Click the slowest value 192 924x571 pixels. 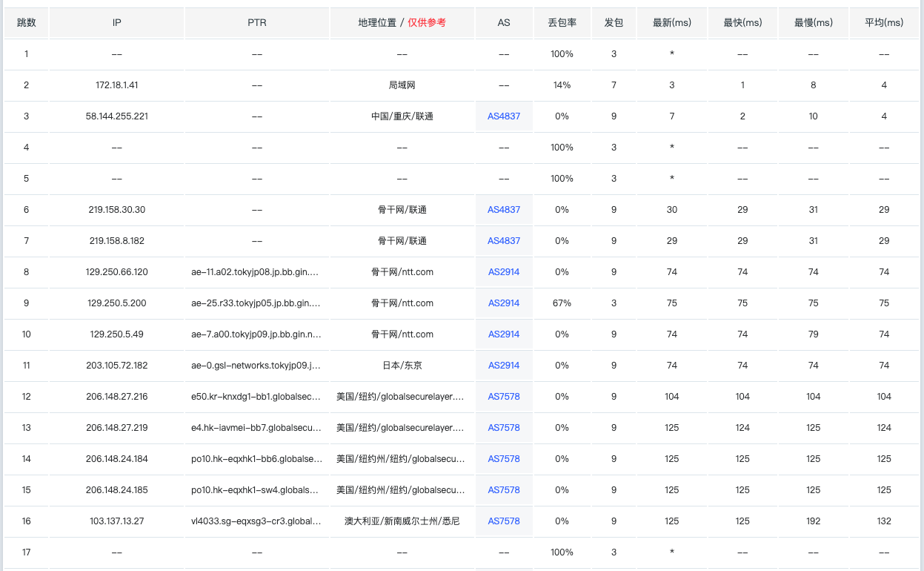[814, 521]
